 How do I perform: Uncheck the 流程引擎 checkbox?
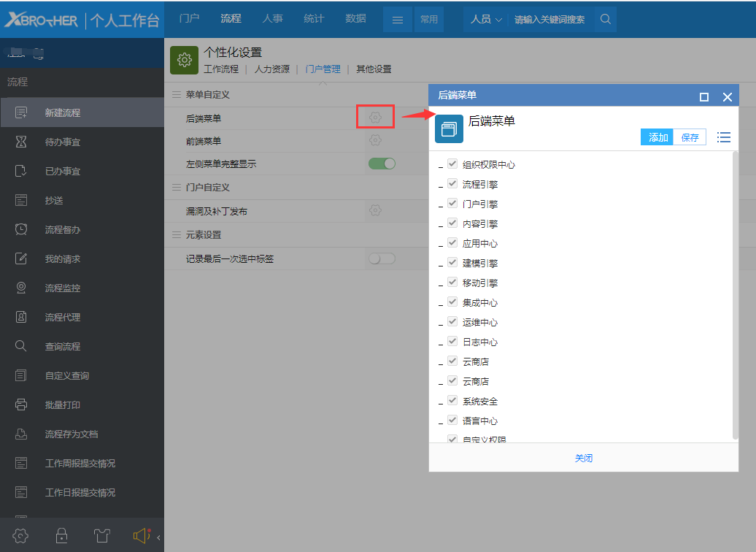(x=452, y=184)
